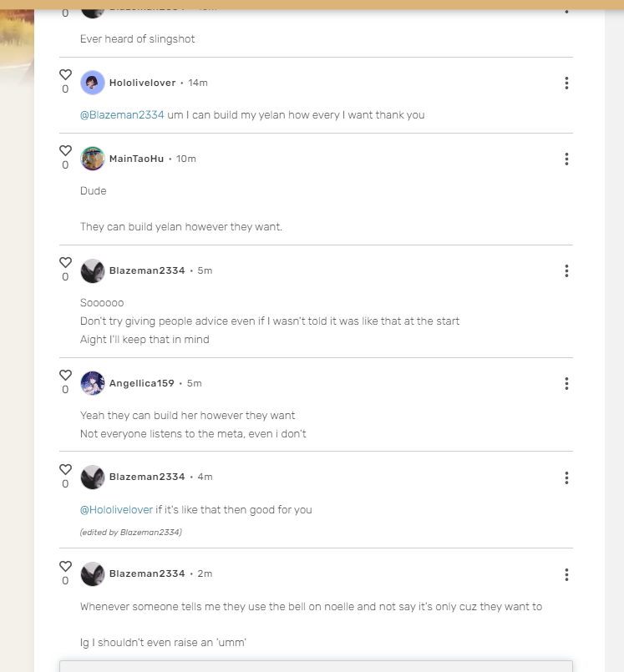Expand options menu for Angellica159's comment
This screenshot has width=624, height=672.
[566, 383]
